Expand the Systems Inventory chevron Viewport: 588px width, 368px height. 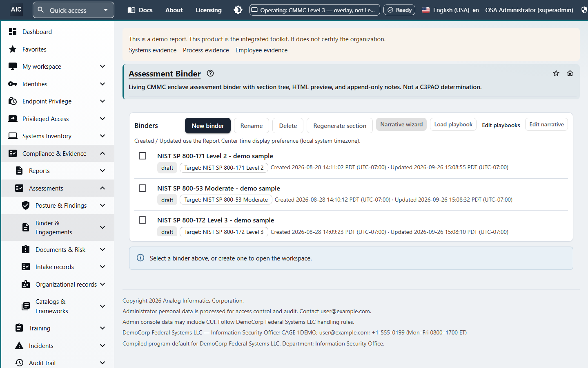[x=102, y=136]
